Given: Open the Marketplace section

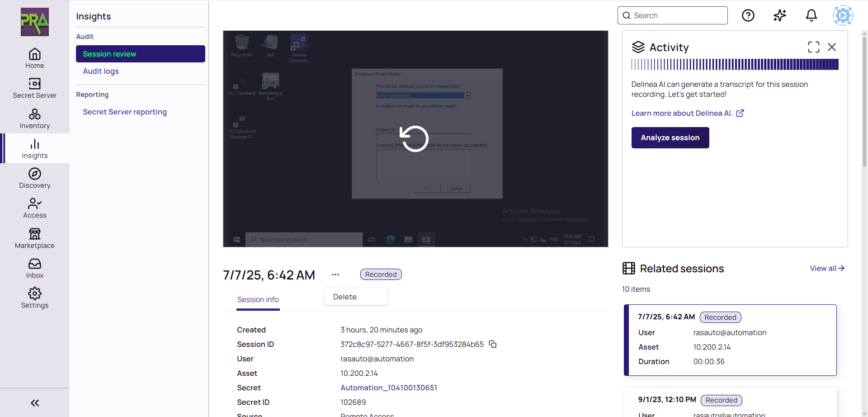Looking at the screenshot, I should (x=34, y=238).
